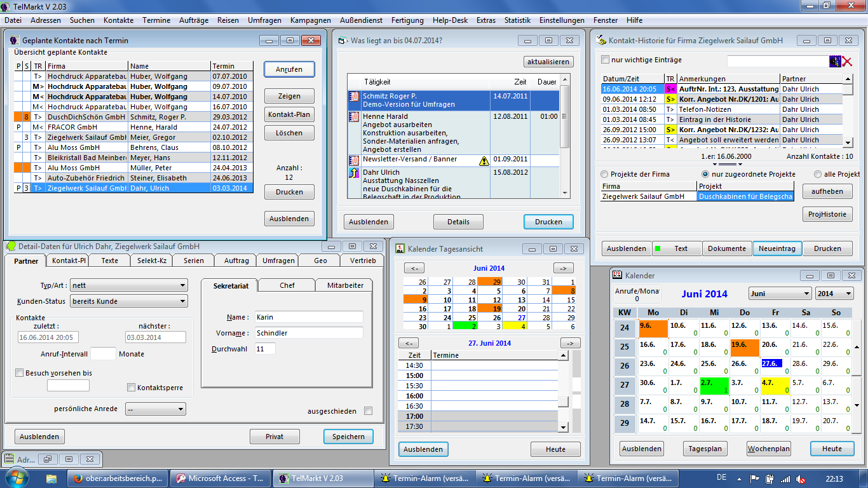868x488 pixels.
Task: Click the paperclip icon beside Henne Harald
Action: [x=354, y=118]
